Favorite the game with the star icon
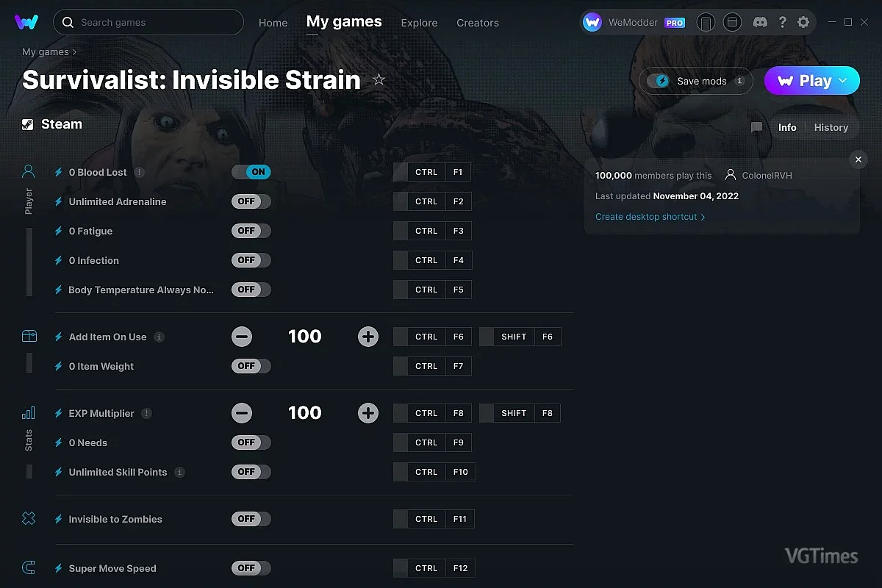882x588 pixels. pos(379,80)
